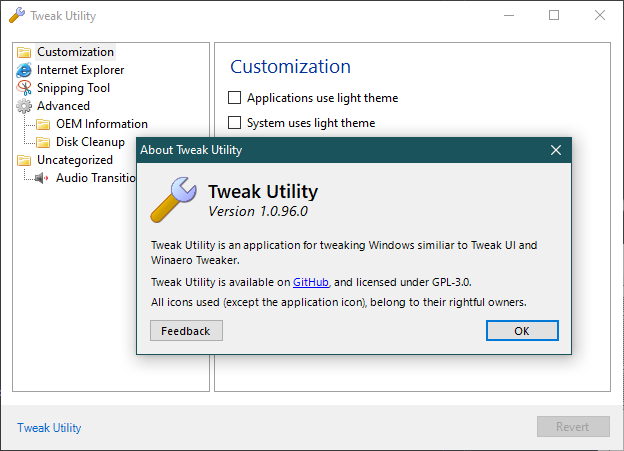Click the Snipping Tool scissors icon
The width and height of the screenshot is (624, 451).
[x=24, y=88]
